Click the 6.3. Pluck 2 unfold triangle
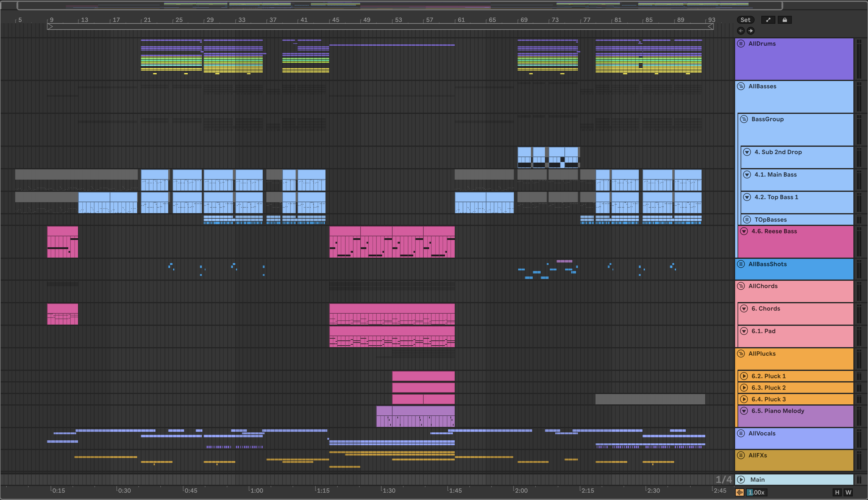 click(744, 388)
